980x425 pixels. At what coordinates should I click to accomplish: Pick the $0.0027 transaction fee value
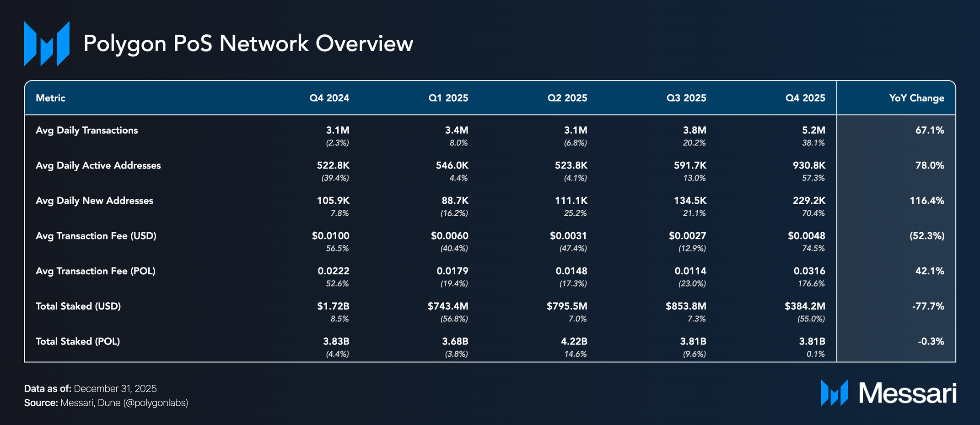coord(687,236)
